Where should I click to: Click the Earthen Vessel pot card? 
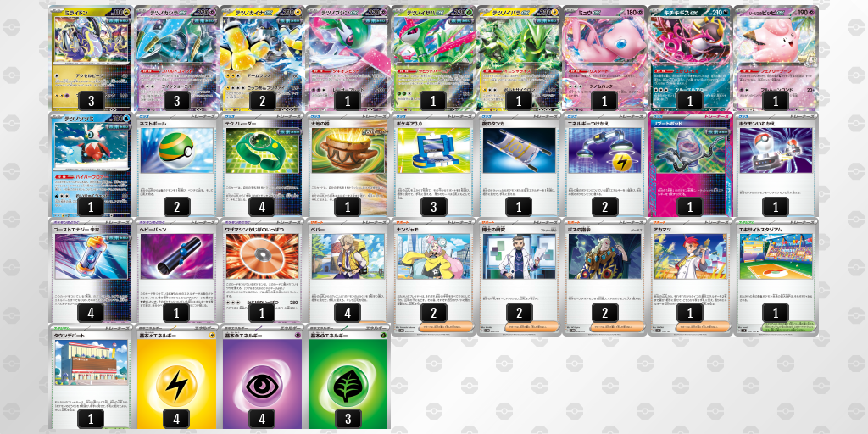[x=348, y=164]
